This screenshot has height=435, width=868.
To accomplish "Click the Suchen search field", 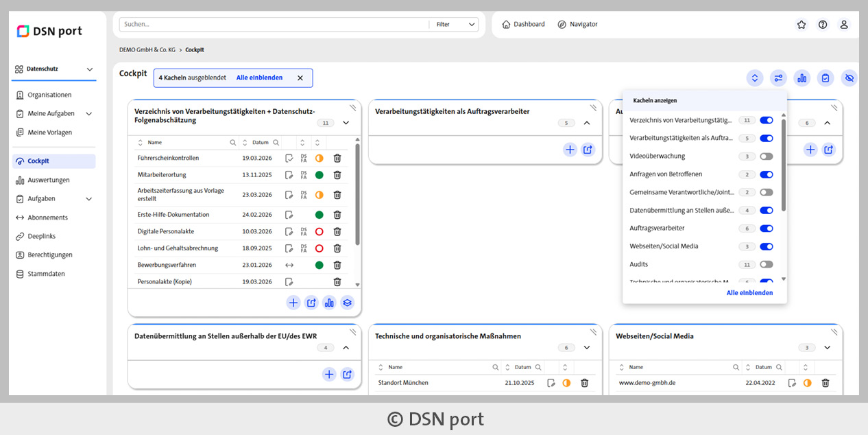I will click(274, 25).
